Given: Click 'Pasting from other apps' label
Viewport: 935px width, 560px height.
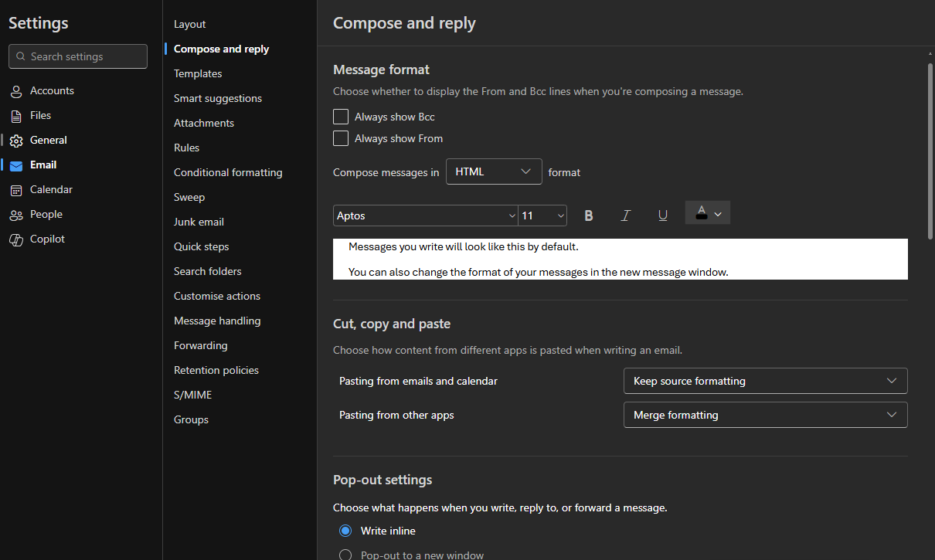Looking at the screenshot, I should click(x=396, y=415).
